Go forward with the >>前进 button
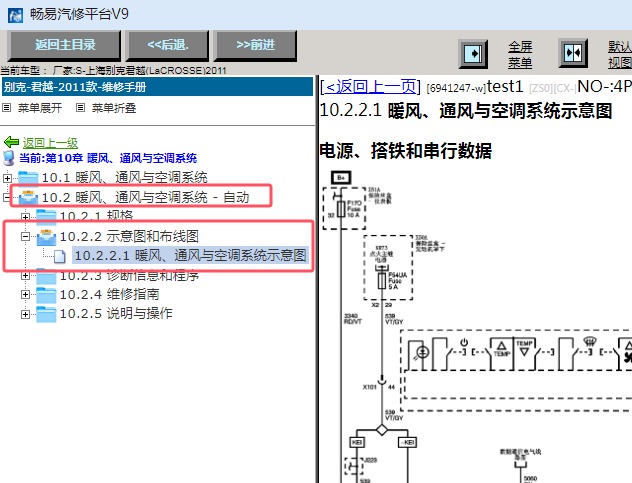Image resolution: width=632 pixels, height=483 pixels. (256, 45)
